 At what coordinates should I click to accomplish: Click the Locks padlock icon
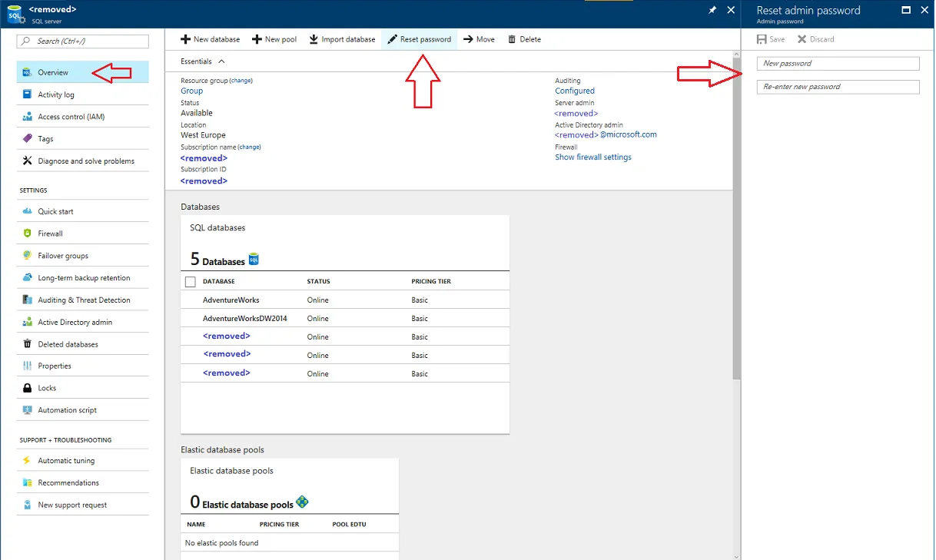tap(28, 388)
